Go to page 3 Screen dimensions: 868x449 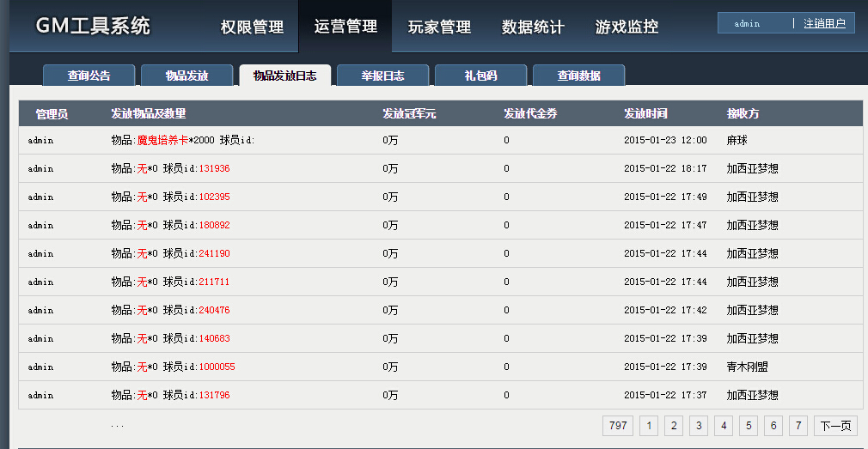coord(699,426)
